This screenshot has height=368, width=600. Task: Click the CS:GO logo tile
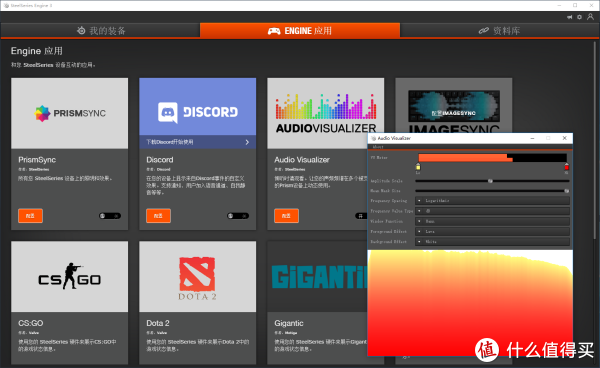click(x=70, y=276)
